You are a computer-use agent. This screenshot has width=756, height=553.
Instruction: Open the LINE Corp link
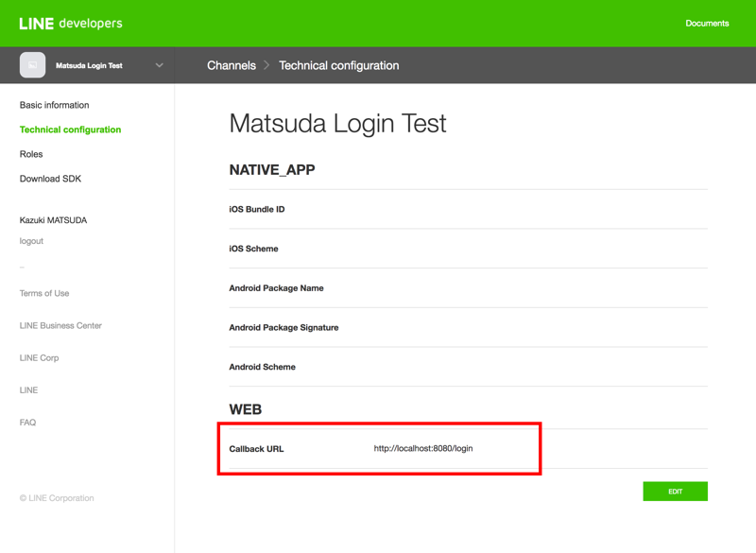click(x=39, y=357)
